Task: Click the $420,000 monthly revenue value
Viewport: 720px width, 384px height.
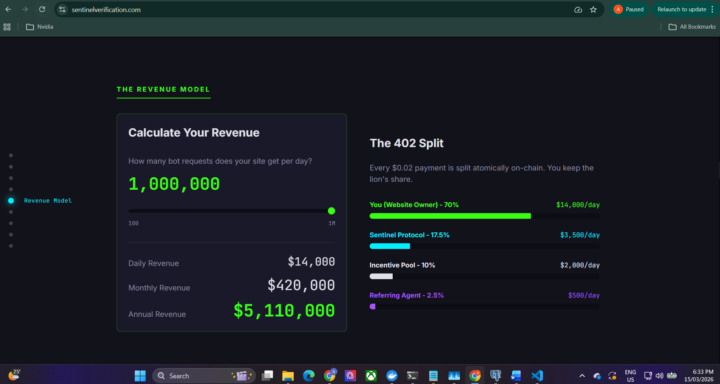Action: coord(301,285)
